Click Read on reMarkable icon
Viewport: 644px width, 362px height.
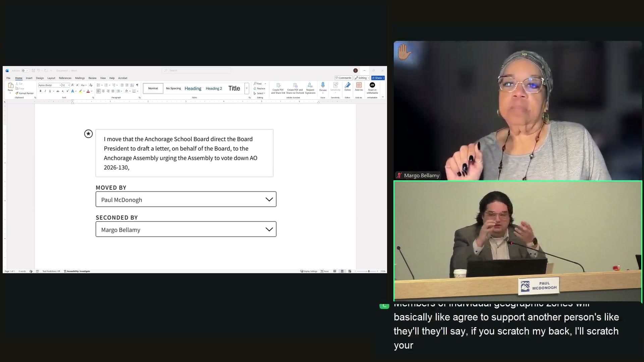(372, 85)
